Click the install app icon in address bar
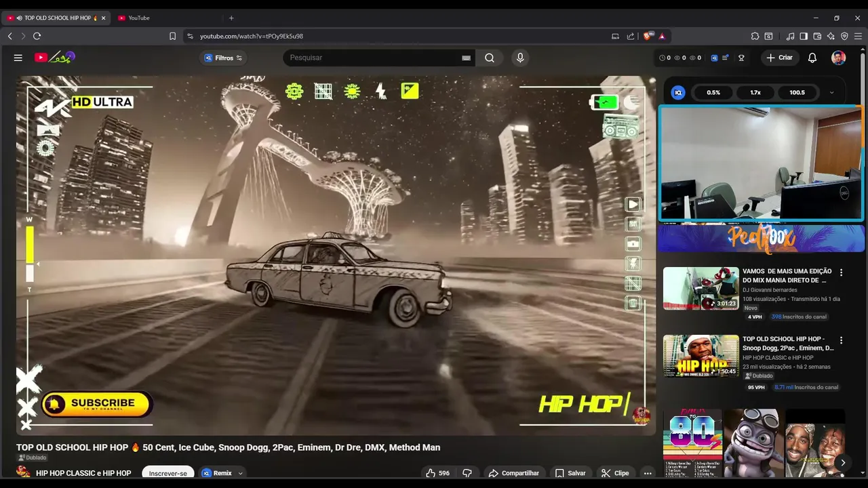Image resolution: width=868 pixels, height=488 pixels. [615, 36]
